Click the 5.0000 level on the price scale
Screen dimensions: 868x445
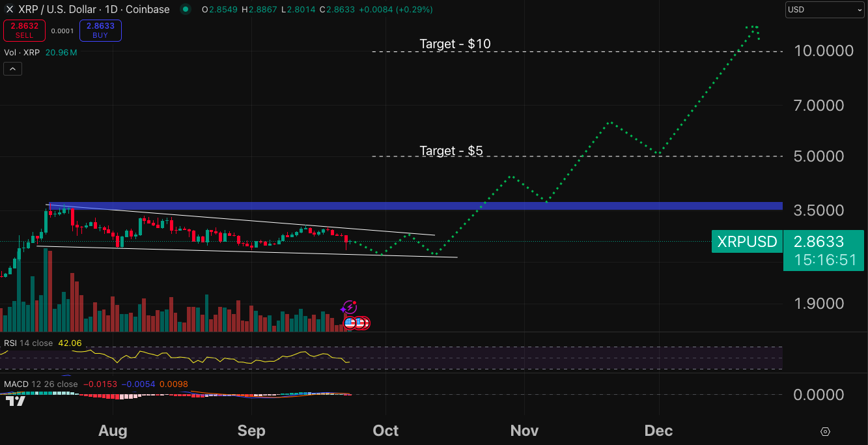(819, 156)
